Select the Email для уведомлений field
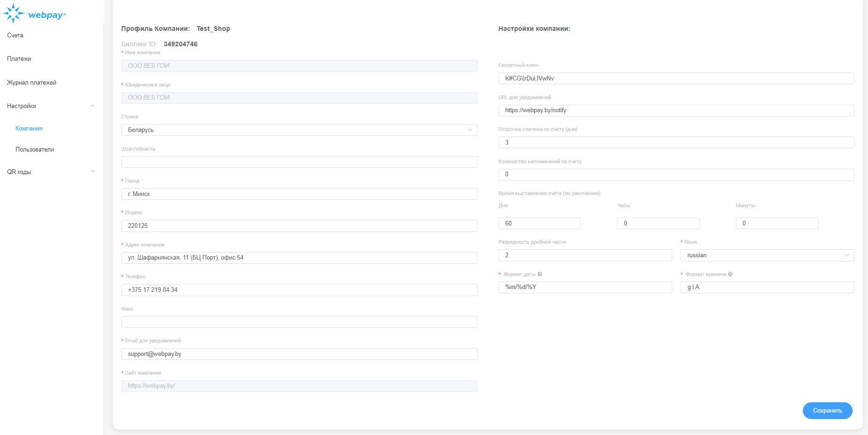 tap(299, 354)
